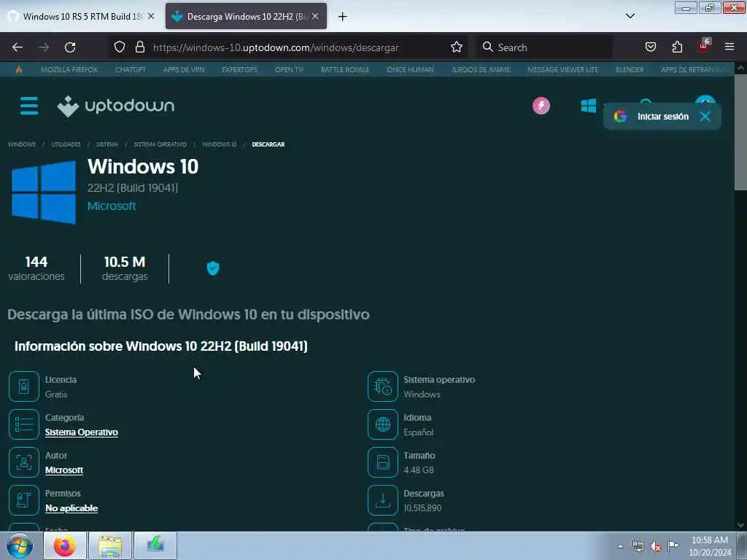
Task: Click the page vertical scrollbar thumb
Action: point(740,133)
